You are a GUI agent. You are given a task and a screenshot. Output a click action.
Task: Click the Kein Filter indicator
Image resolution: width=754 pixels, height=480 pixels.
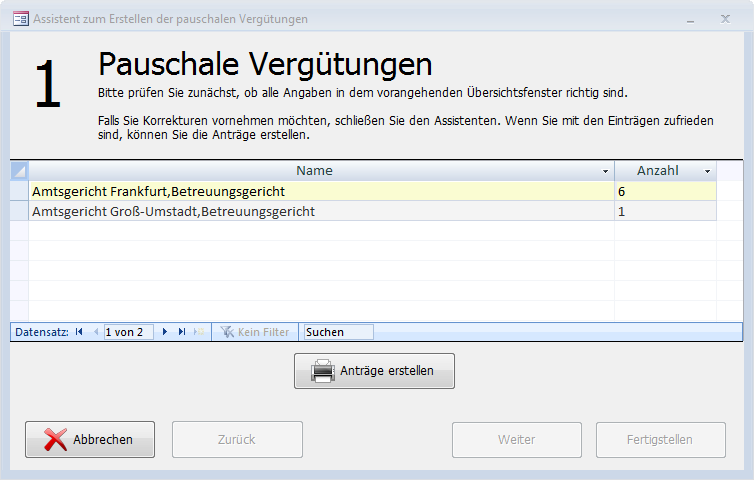255,332
